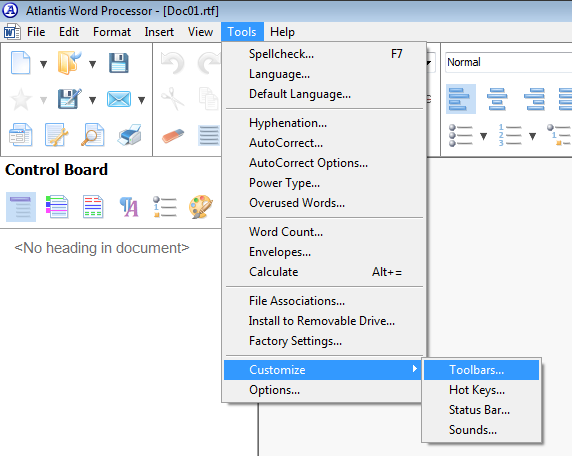The height and width of the screenshot is (456, 572).
Task: Select Center alignment icon
Action: pyautogui.click(x=497, y=99)
